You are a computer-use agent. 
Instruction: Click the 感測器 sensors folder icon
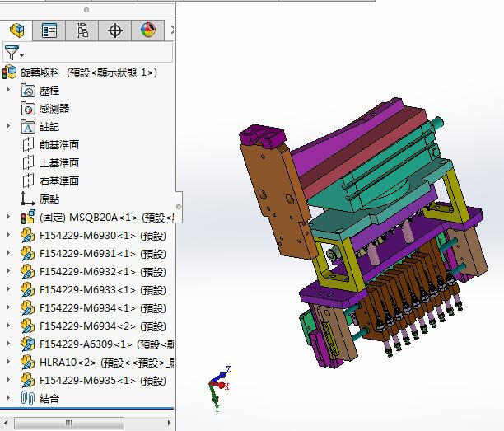coord(28,109)
